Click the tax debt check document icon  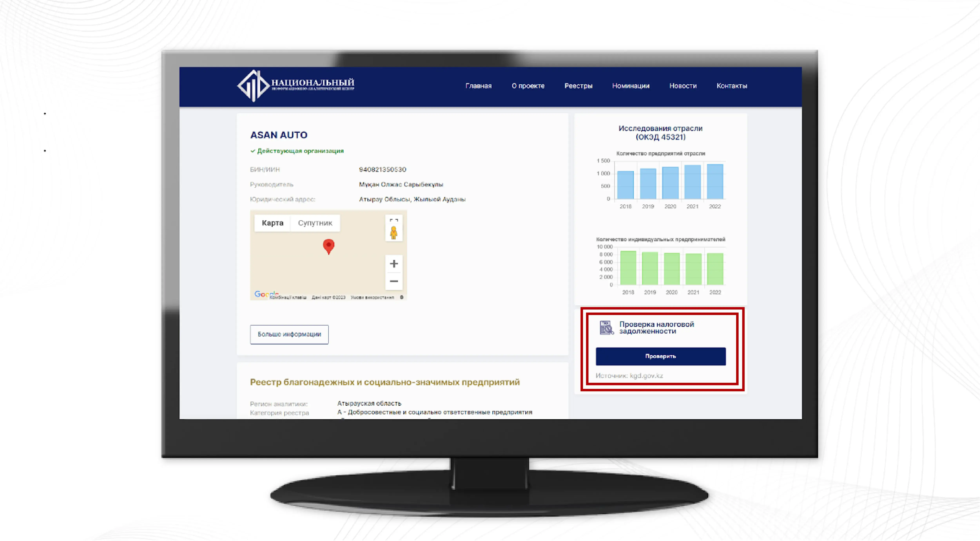pyautogui.click(x=606, y=327)
